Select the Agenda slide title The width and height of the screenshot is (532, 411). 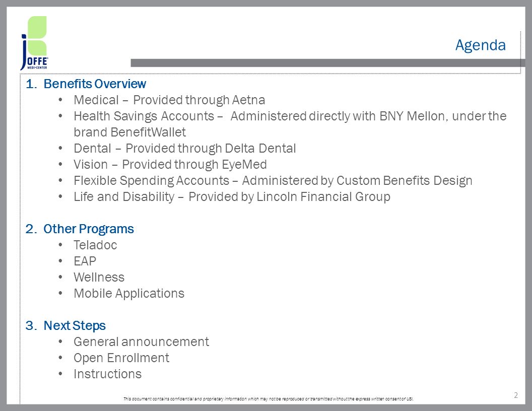(480, 45)
